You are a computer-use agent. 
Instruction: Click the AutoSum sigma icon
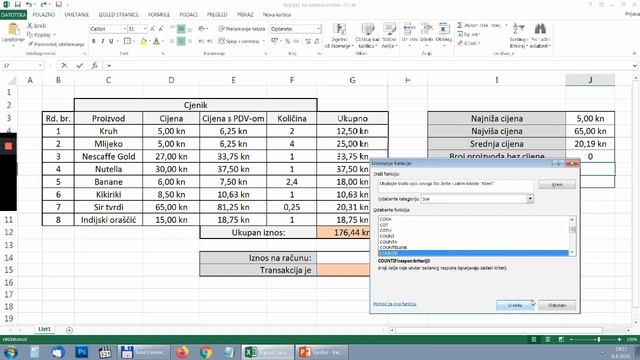[x=460, y=25]
